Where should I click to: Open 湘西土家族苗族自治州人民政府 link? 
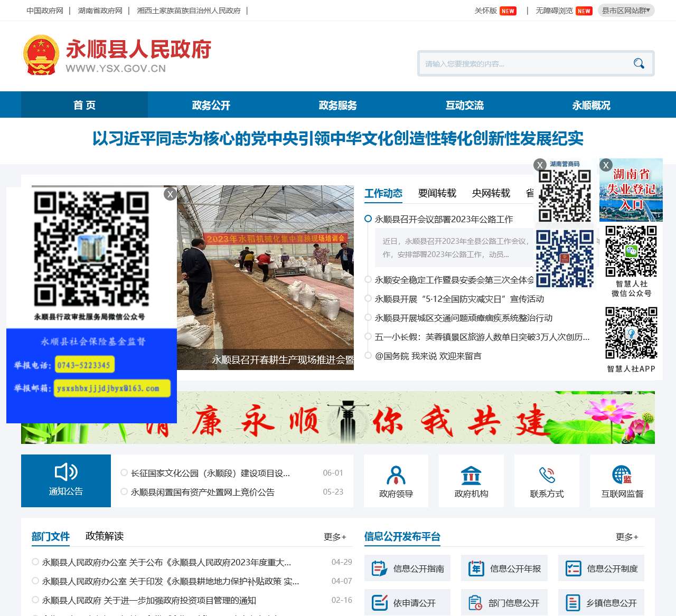tap(189, 11)
